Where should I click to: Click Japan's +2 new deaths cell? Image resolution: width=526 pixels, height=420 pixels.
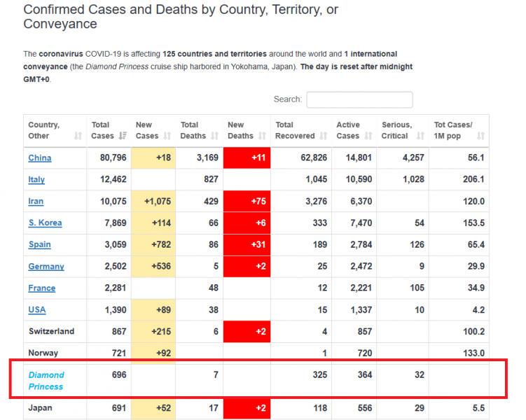[247, 407]
